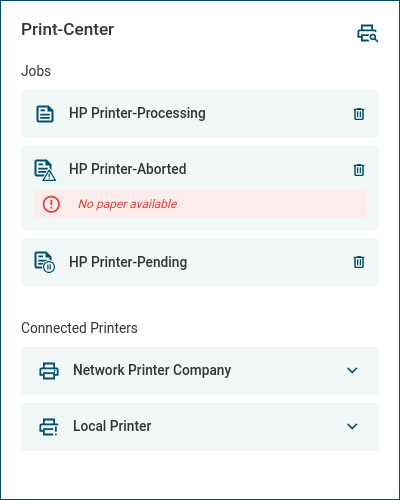Select the HP Printer-Processing job
This screenshot has width=400, height=500.
pos(200,114)
